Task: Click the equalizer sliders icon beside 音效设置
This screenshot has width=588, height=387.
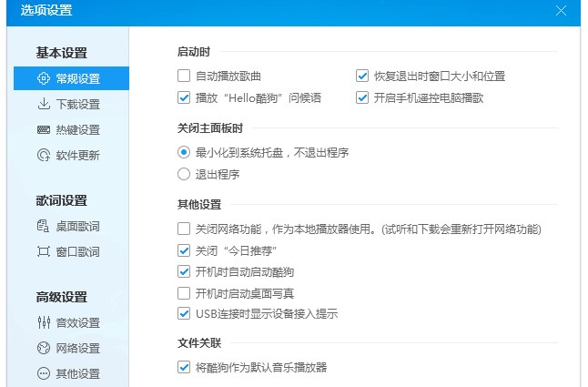Action: 44,322
